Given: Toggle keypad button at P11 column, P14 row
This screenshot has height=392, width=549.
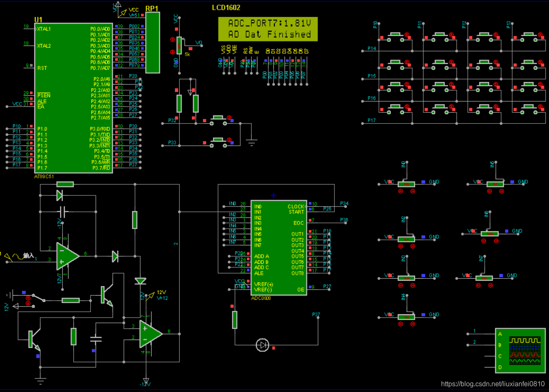Looking at the screenshot, I should [x=440, y=37].
